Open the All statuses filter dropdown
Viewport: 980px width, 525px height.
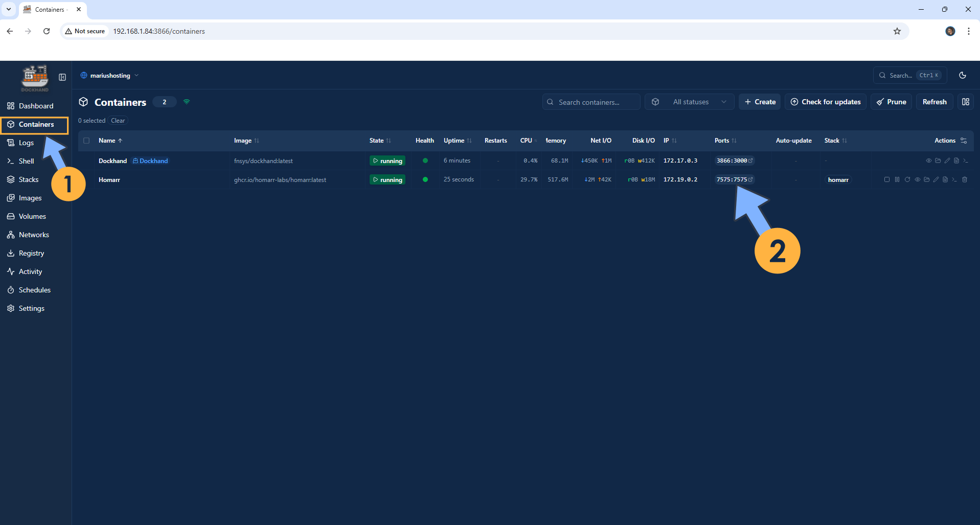(690, 102)
